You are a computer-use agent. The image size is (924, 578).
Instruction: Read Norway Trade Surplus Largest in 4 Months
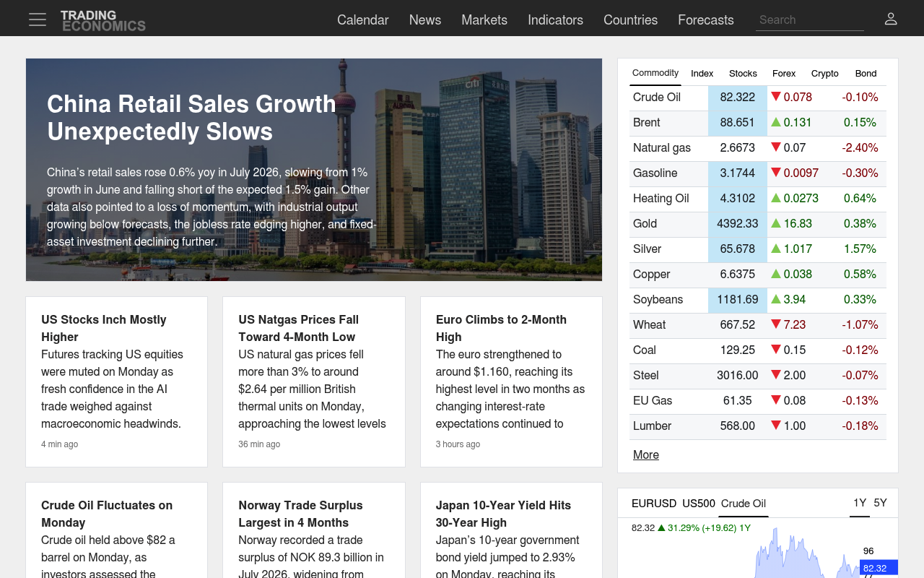coord(300,514)
